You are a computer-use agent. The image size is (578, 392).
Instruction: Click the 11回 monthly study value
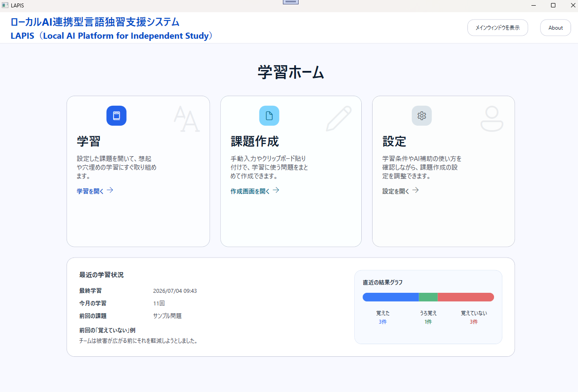pyautogui.click(x=159, y=303)
